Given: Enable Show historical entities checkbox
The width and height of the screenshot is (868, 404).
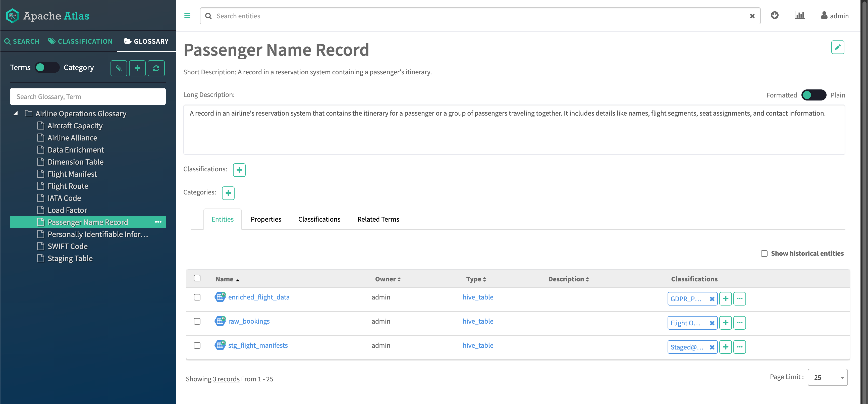Looking at the screenshot, I should (764, 254).
